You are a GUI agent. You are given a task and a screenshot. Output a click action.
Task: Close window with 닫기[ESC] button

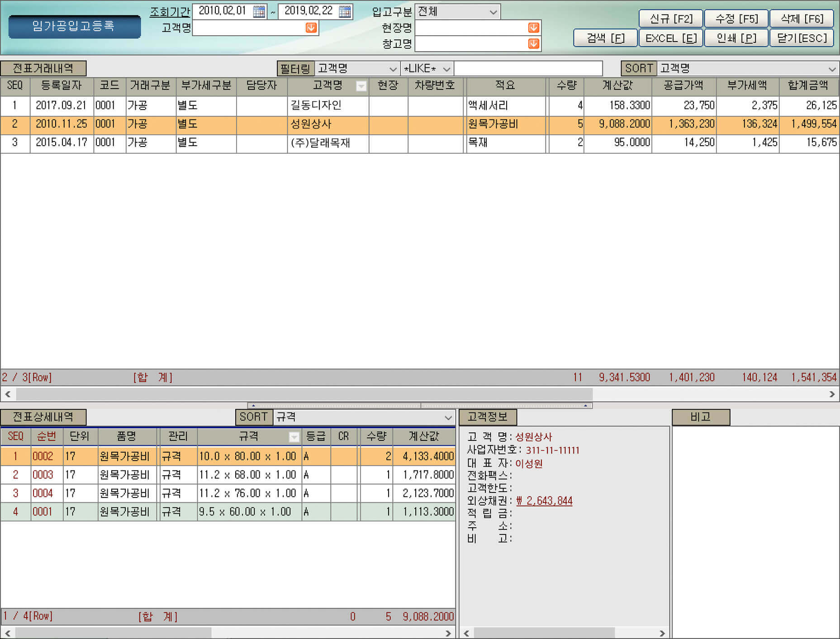click(x=802, y=38)
